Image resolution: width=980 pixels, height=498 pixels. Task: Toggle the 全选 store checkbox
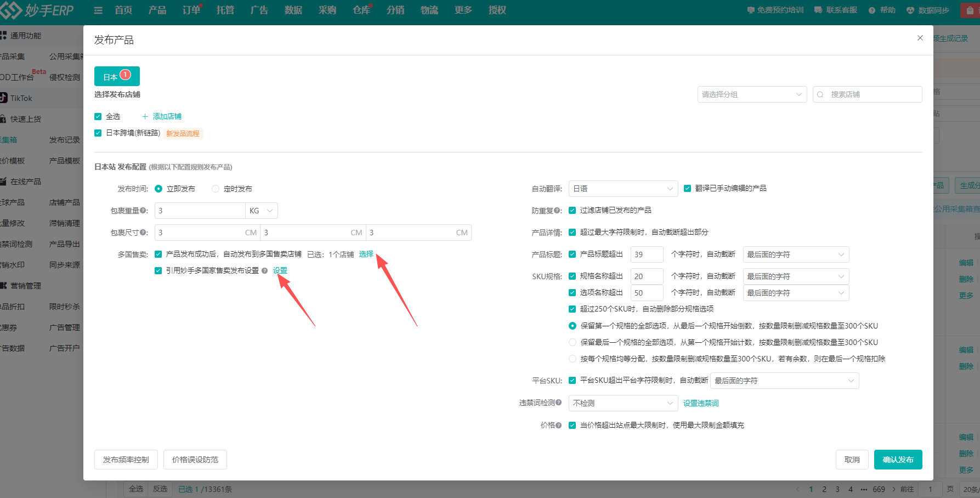98,117
